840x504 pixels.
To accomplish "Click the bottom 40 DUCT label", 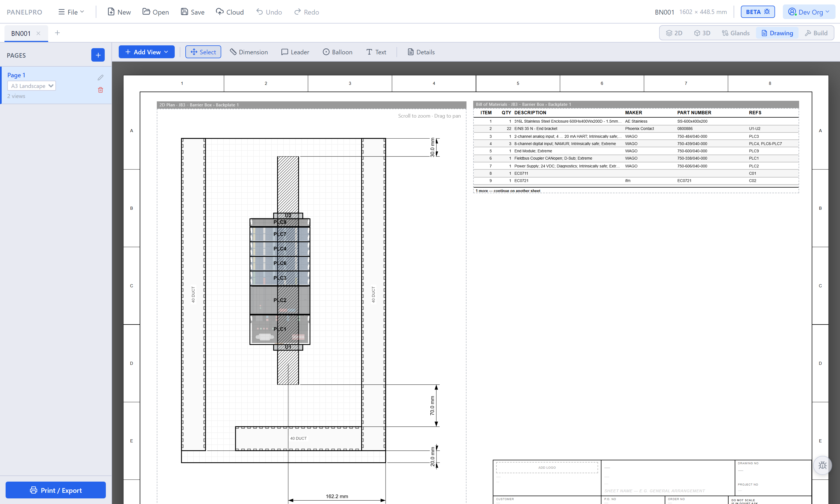I will click(298, 438).
